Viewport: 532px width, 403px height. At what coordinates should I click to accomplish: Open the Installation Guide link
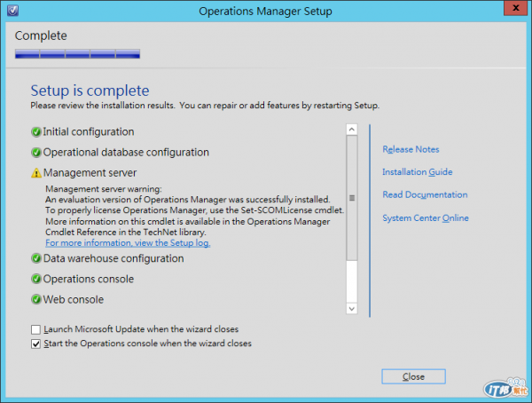(x=418, y=172)
